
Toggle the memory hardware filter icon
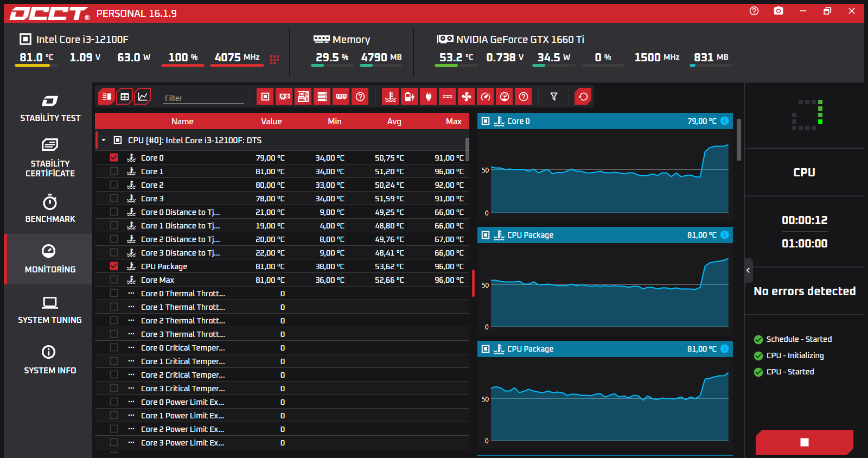341,97
